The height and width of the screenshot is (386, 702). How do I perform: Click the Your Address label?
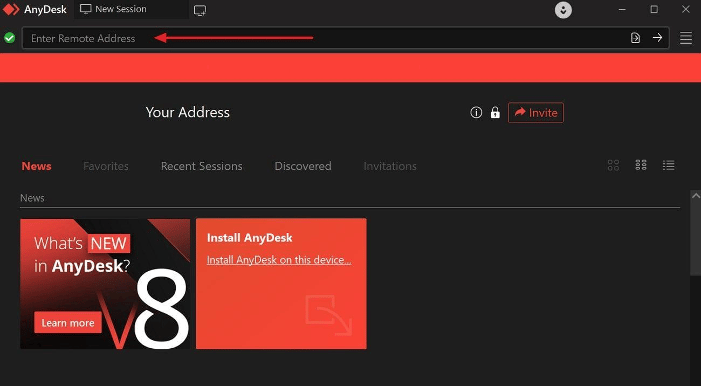(188, 112)
